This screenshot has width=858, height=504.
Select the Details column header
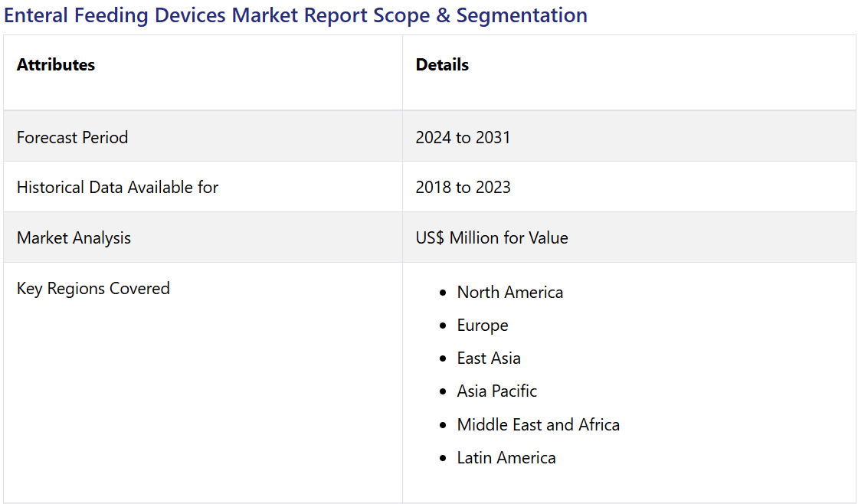tap(442, 65)
